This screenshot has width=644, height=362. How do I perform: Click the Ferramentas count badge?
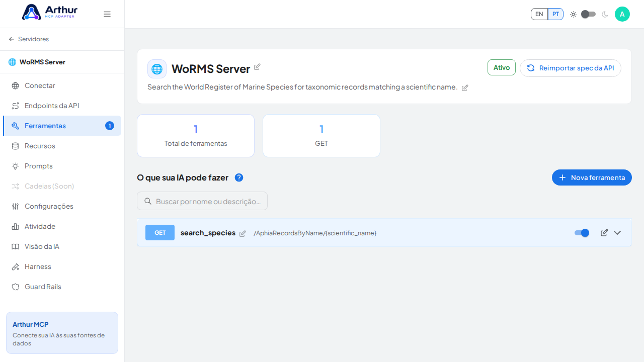[x=110, y=126]
